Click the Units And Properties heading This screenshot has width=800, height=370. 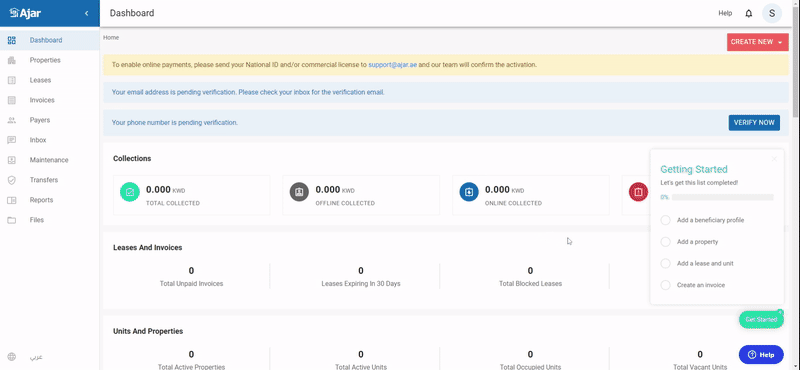tap(148, 331)
